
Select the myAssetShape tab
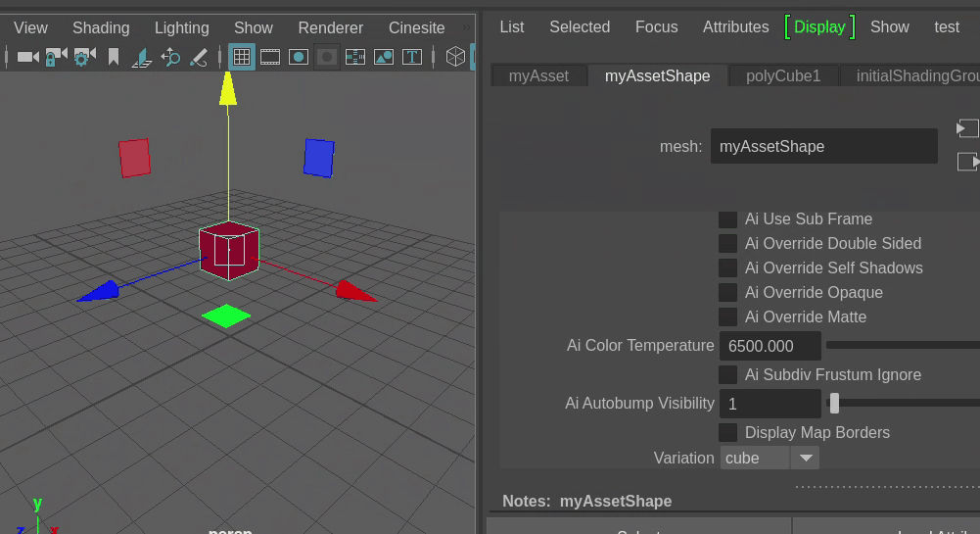pyautogui.click(x=658, y=75)
